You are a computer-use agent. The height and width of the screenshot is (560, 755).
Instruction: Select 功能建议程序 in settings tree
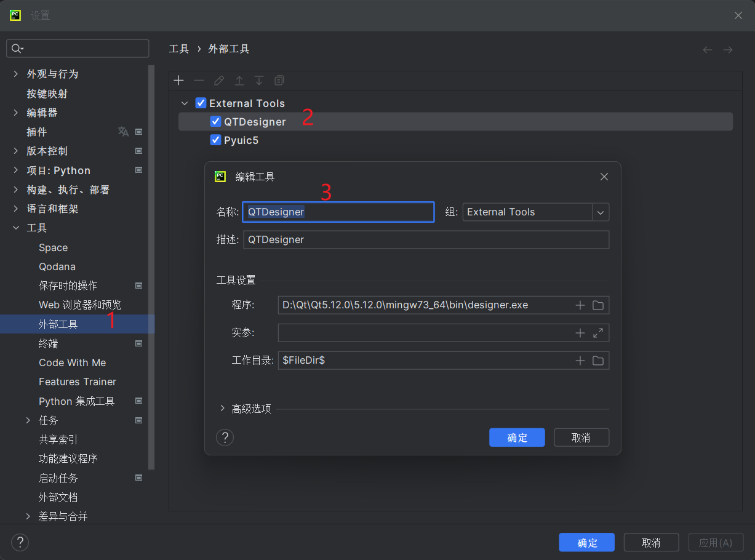68,458
